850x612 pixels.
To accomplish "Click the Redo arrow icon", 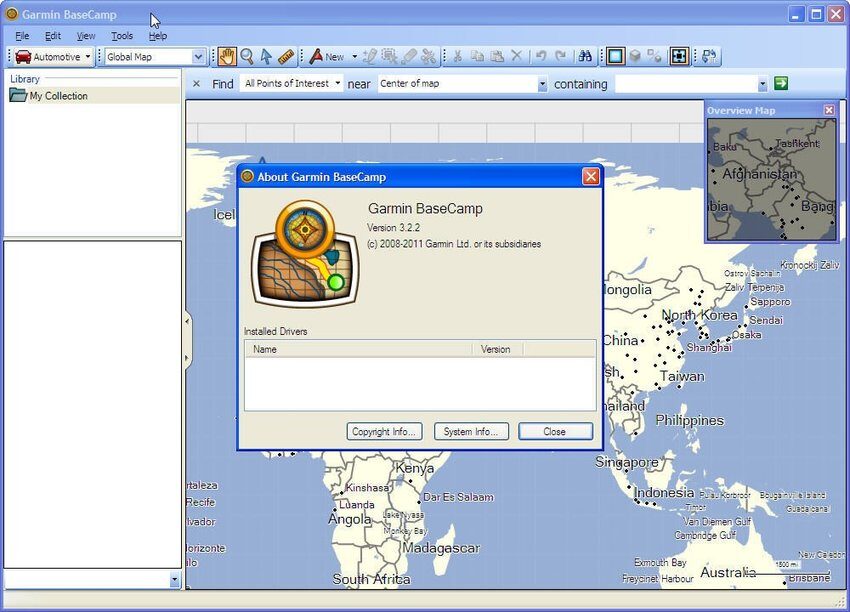I will [561, 56].
